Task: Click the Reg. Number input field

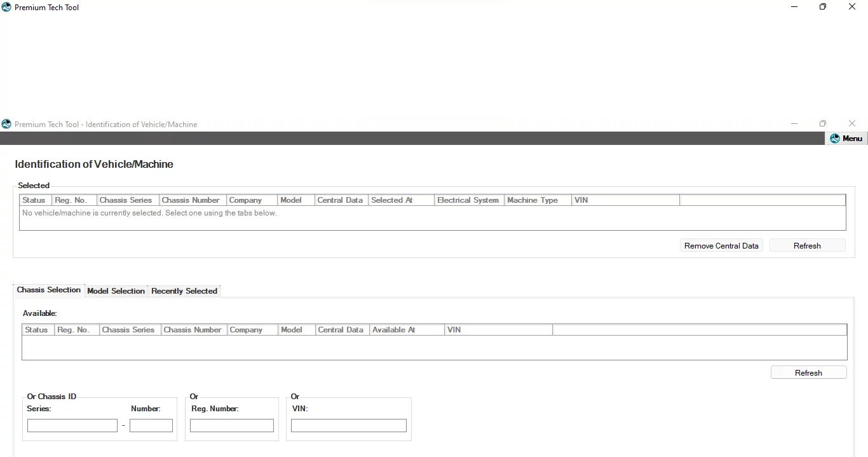Action: coord(231,425)
